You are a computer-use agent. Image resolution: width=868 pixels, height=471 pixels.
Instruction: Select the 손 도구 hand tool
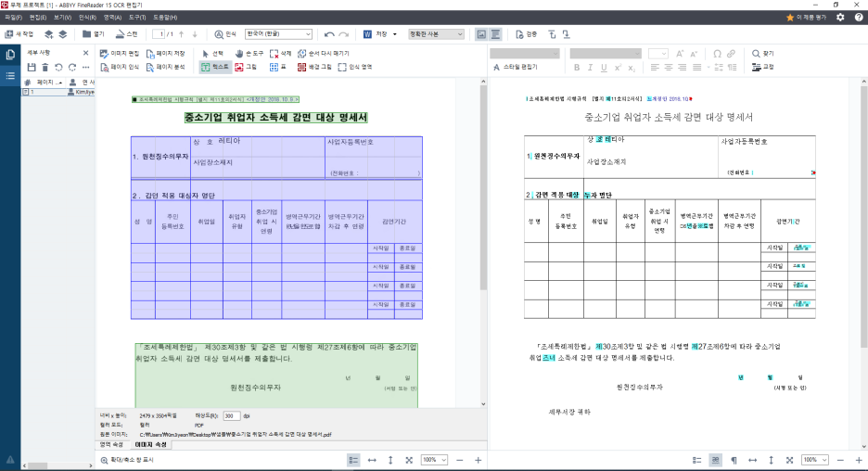[x=249, y=54]
